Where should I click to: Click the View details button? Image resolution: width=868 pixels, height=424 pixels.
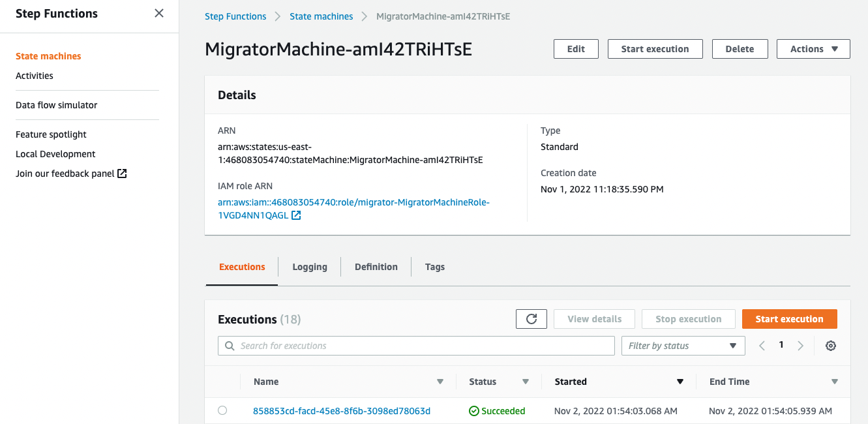click(594, 319)
